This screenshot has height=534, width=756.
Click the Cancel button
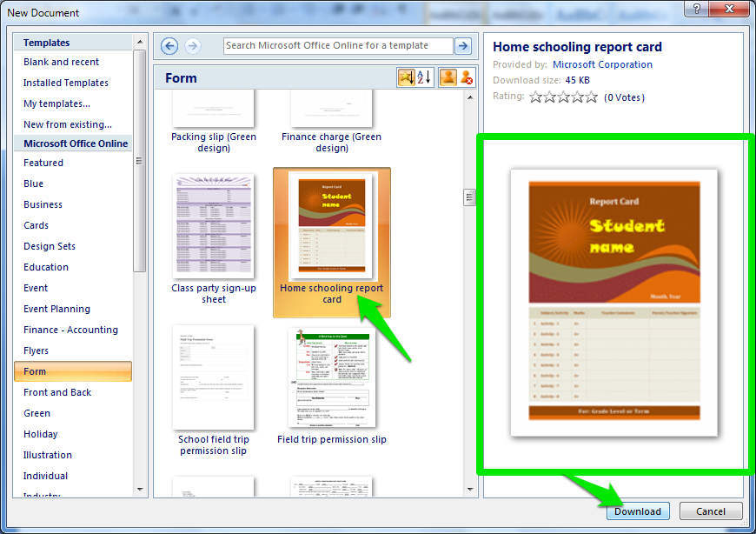(x=711, y=511)
